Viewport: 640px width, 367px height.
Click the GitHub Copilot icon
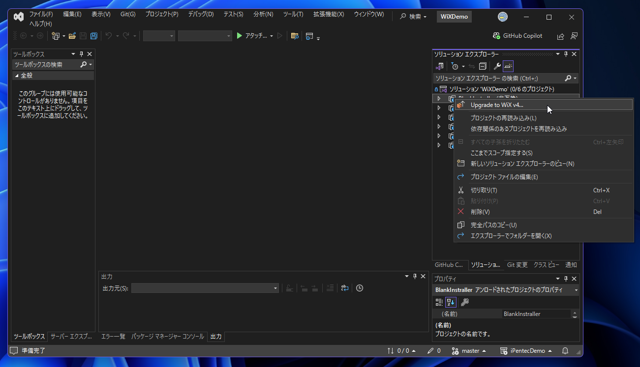[496, 36]
